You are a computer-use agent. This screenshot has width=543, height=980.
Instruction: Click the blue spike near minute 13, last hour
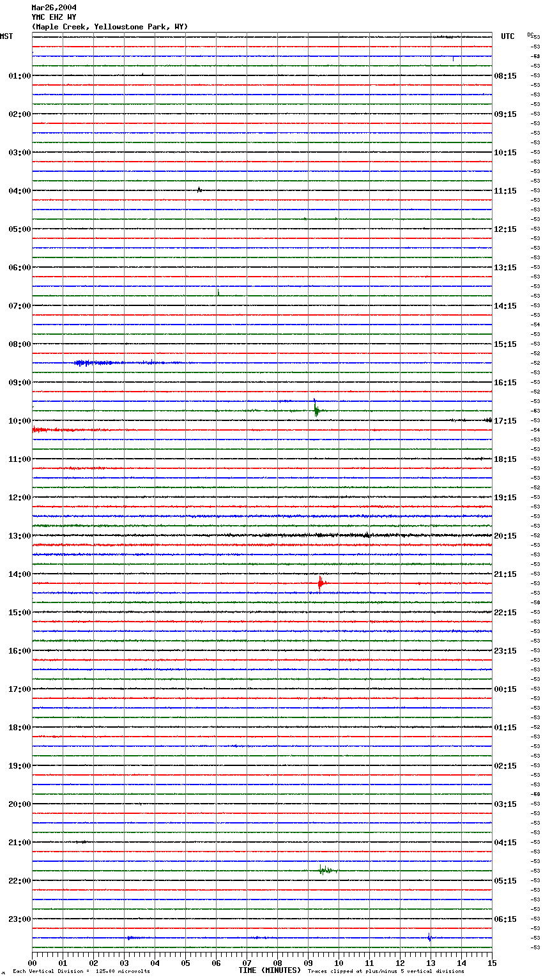[429, 938]
